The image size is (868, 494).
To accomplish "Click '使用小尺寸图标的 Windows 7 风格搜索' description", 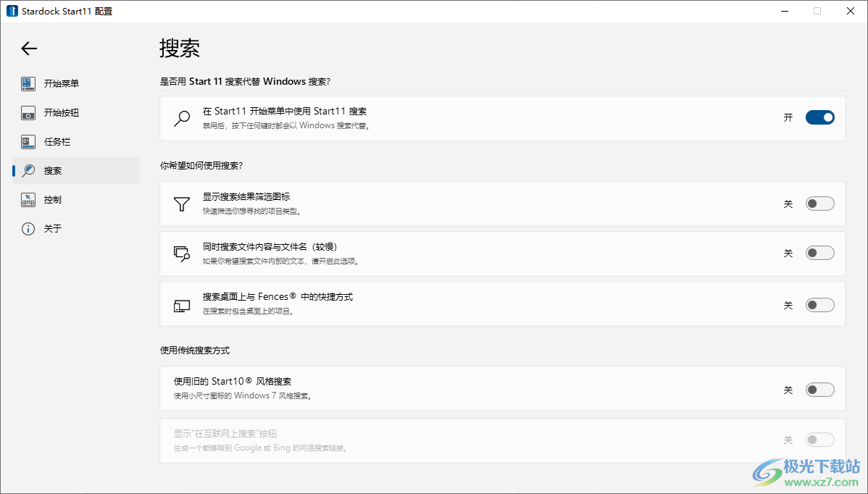I will pyautogui.click(x=243, y=396).
